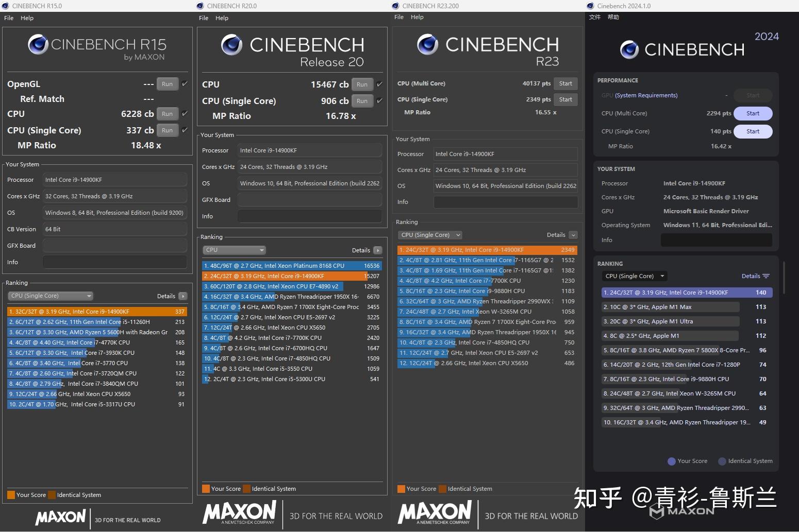Open the Help menu in Cinebench R15

[x=27, y=18]
